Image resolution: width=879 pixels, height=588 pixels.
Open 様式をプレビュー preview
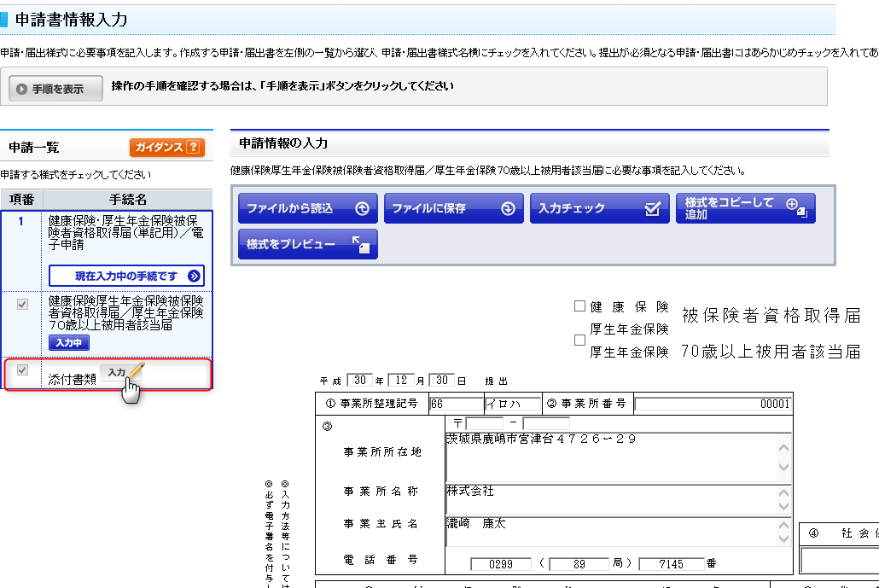[x=308, y=244]
